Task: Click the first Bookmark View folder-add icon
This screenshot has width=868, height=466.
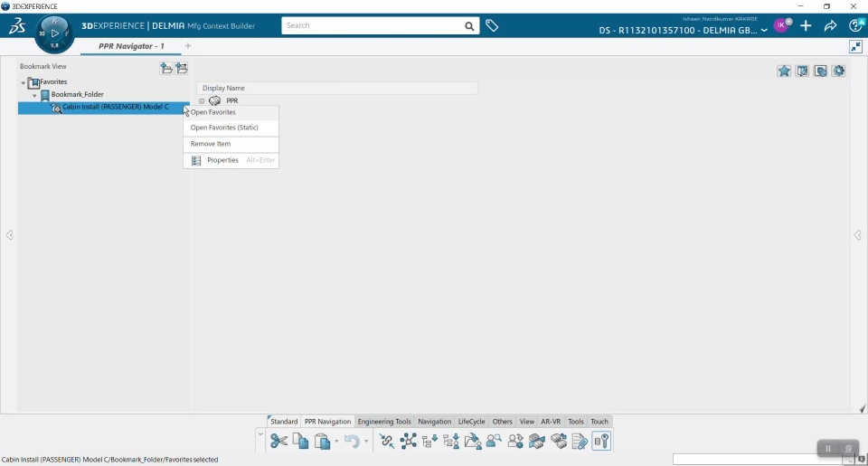Action: (x=166, y=68)
